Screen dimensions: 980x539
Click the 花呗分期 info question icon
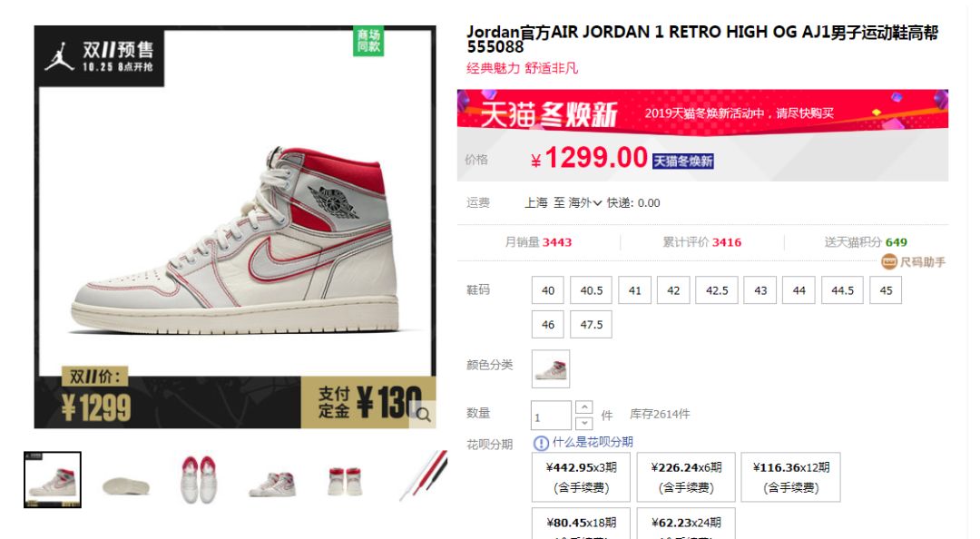coord(541,444)
